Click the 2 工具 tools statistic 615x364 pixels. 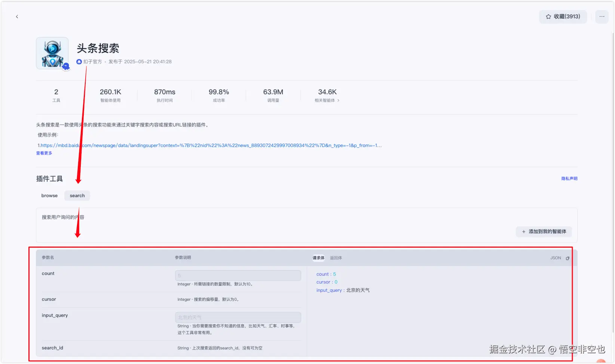[x=56, y=95]
